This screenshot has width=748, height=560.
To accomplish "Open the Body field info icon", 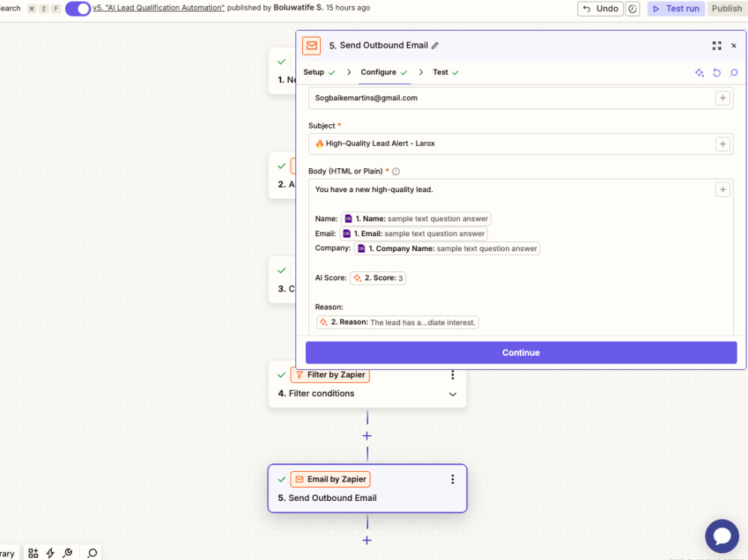I will click(396, 172).
